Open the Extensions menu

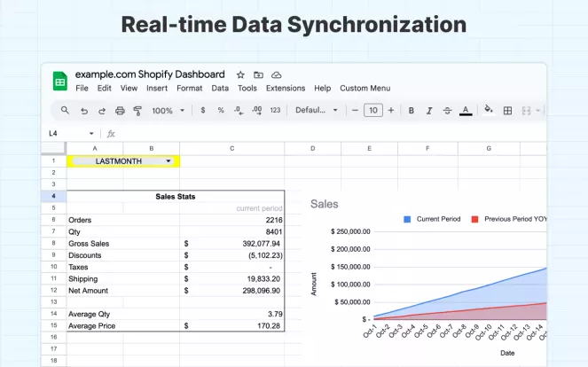[x=286, y=88]
